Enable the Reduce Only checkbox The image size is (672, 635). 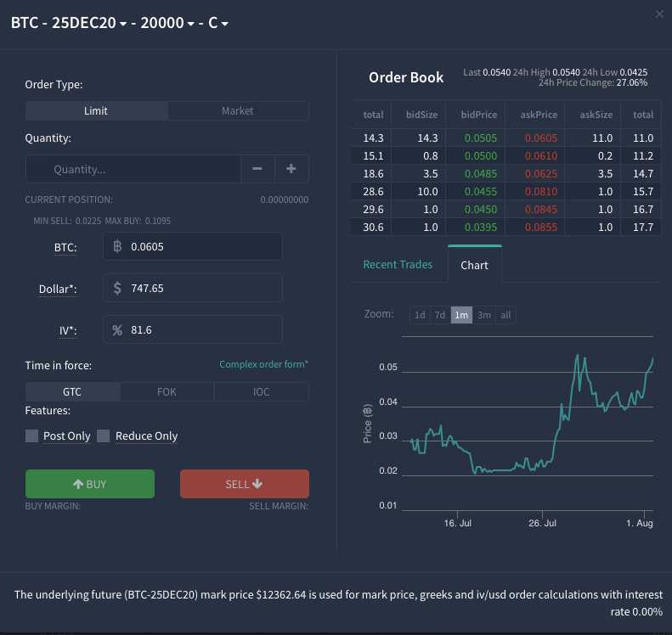(x=104, y=436)
